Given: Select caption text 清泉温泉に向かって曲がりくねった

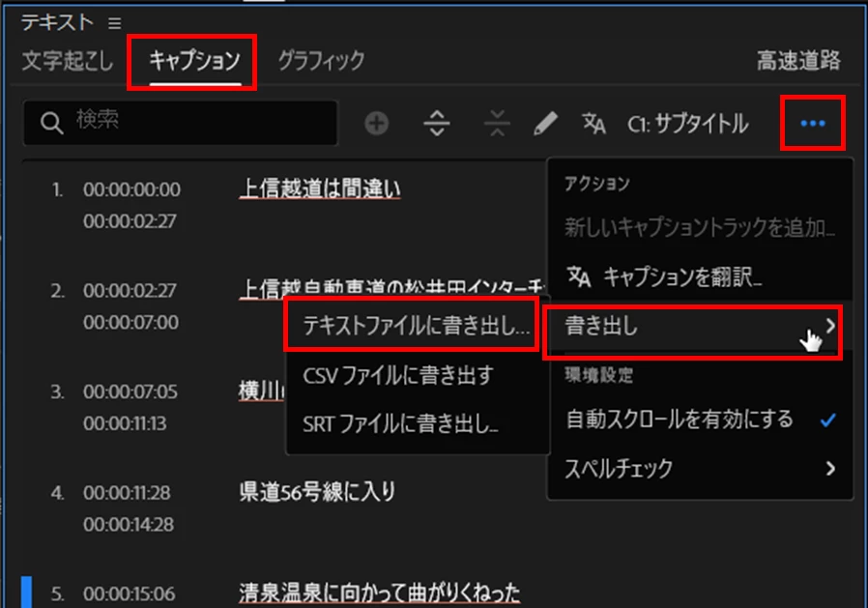Looking at the screenshot, I should click(x=380, y=594).
